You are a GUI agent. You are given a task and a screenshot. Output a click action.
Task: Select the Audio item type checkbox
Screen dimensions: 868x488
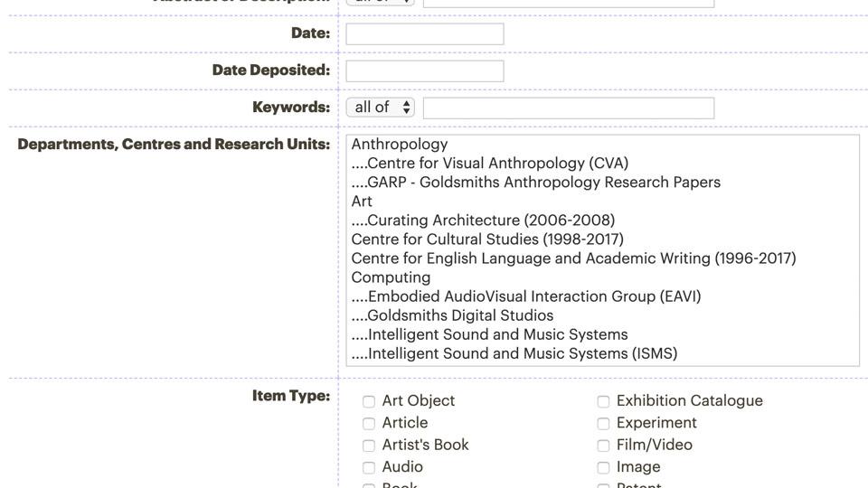tap(369, 467)
